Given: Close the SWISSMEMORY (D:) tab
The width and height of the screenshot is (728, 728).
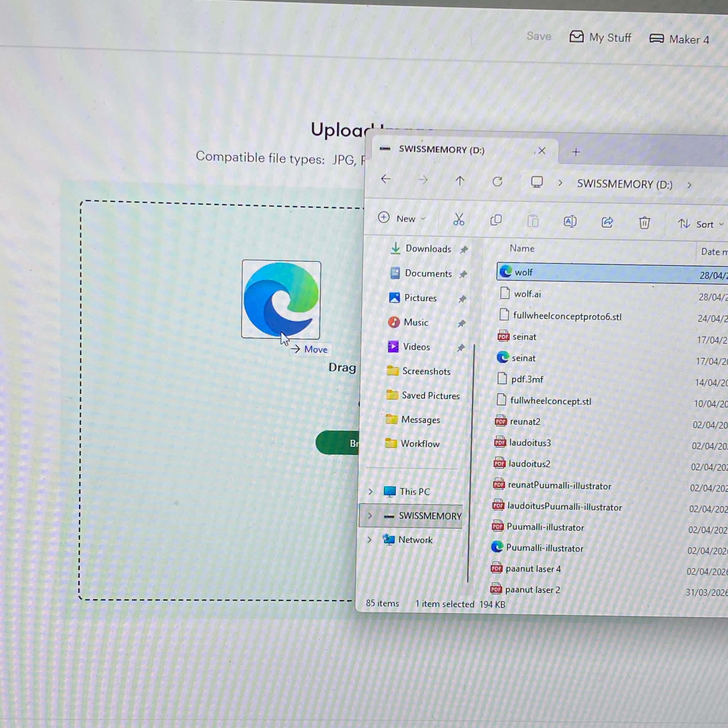Looking at the screenshot, I should pyautogui.click(x=542, y=151).
